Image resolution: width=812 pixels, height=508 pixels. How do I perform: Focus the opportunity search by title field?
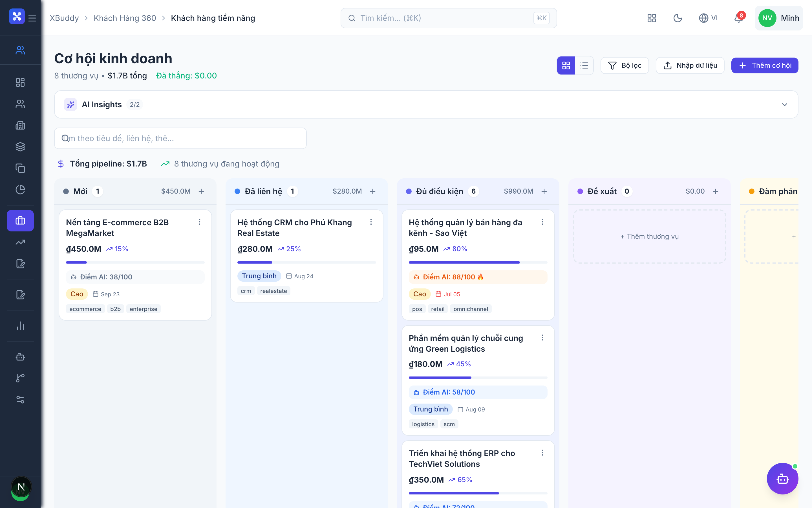(180, 138)
